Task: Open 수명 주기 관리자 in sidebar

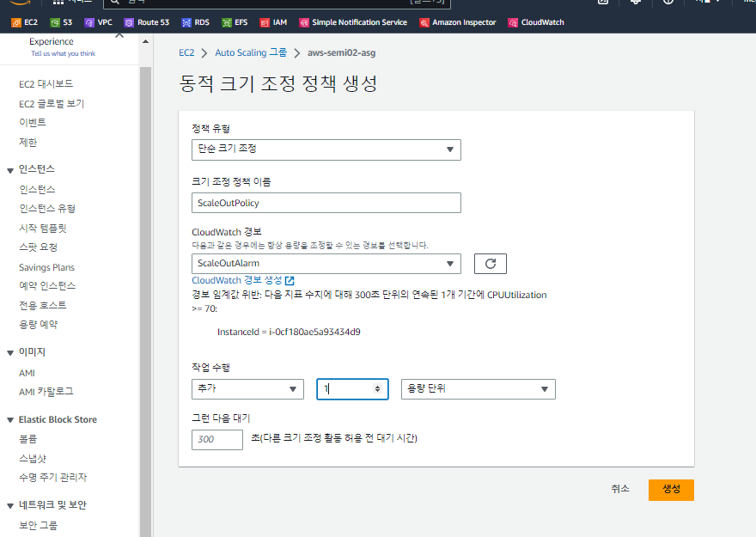Action: point(53,478)
